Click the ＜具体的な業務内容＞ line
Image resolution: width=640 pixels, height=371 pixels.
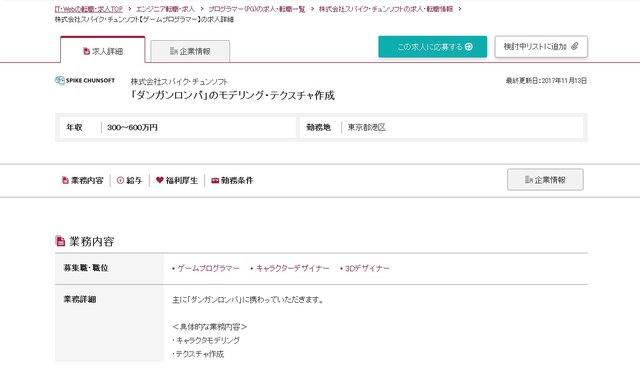tap(209, 327)
